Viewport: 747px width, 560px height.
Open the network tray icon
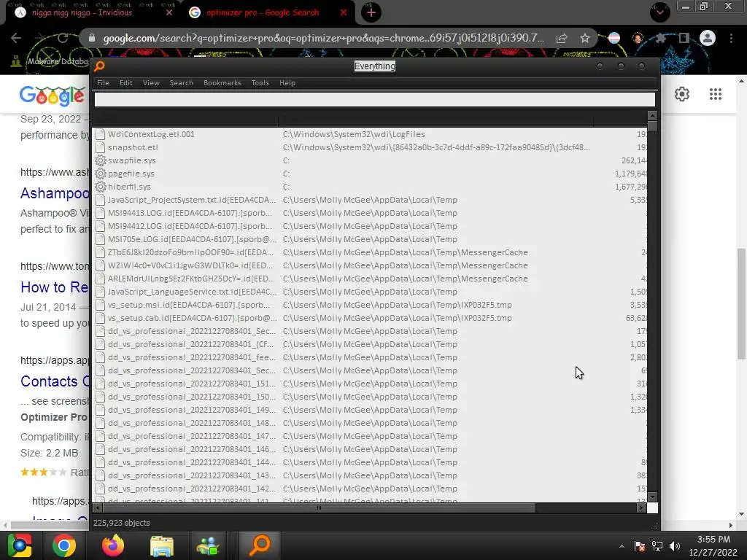(657, 546)
